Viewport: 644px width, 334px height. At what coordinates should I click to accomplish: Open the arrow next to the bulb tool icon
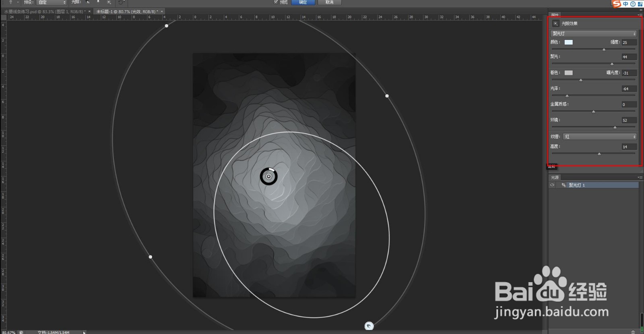click(18, 2)
